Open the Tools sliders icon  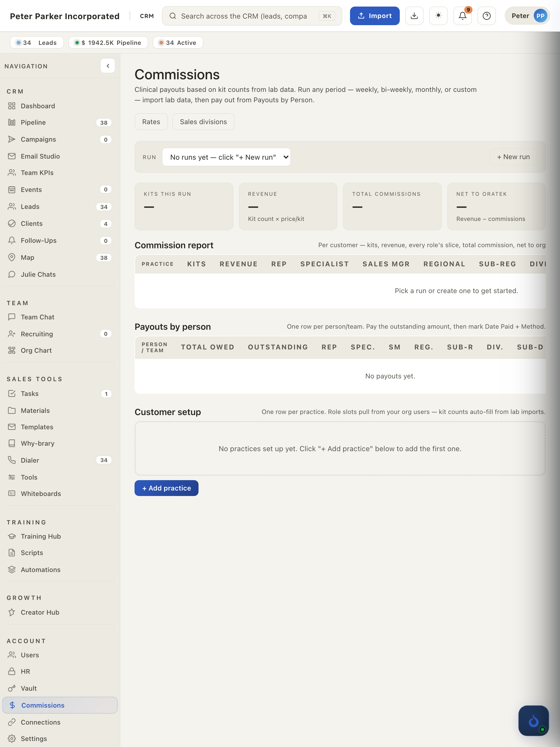click(12, 477)
